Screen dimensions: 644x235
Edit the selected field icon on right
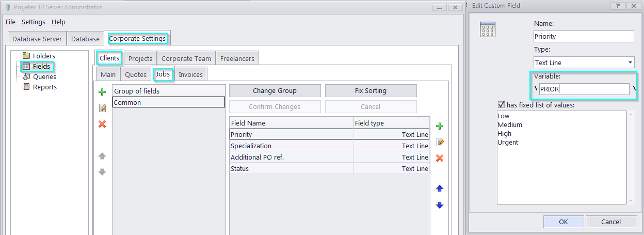click(x=440, y=142)
